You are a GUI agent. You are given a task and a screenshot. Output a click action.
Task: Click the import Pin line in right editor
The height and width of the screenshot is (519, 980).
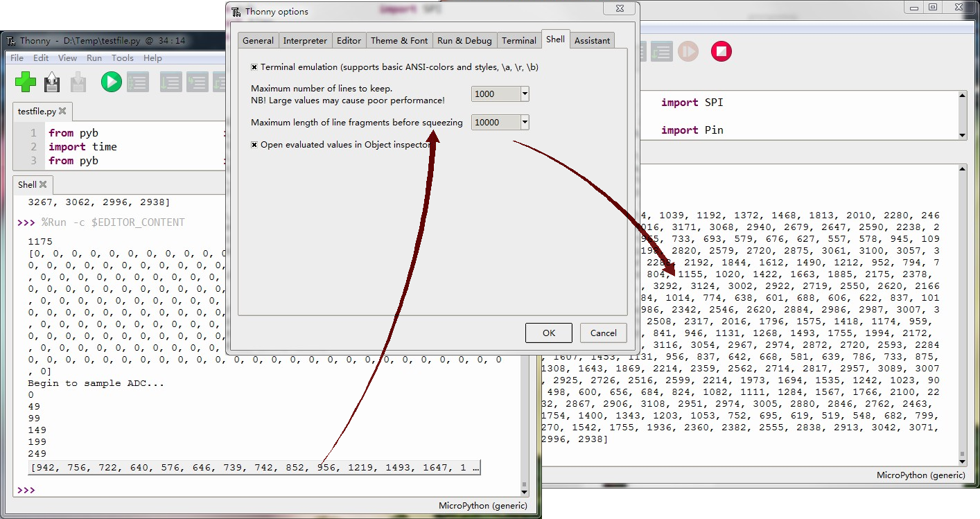point(692,130)
